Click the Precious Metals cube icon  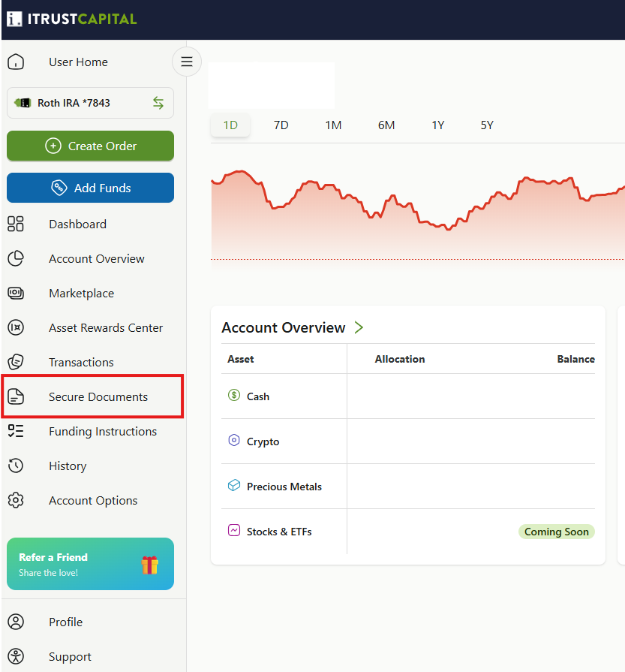(234, 485)
